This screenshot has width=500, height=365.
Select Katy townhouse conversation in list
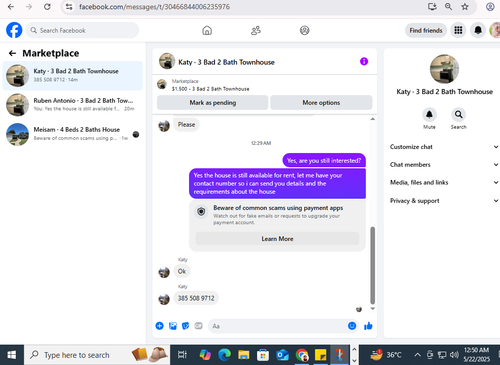click(x=73, y=76)
